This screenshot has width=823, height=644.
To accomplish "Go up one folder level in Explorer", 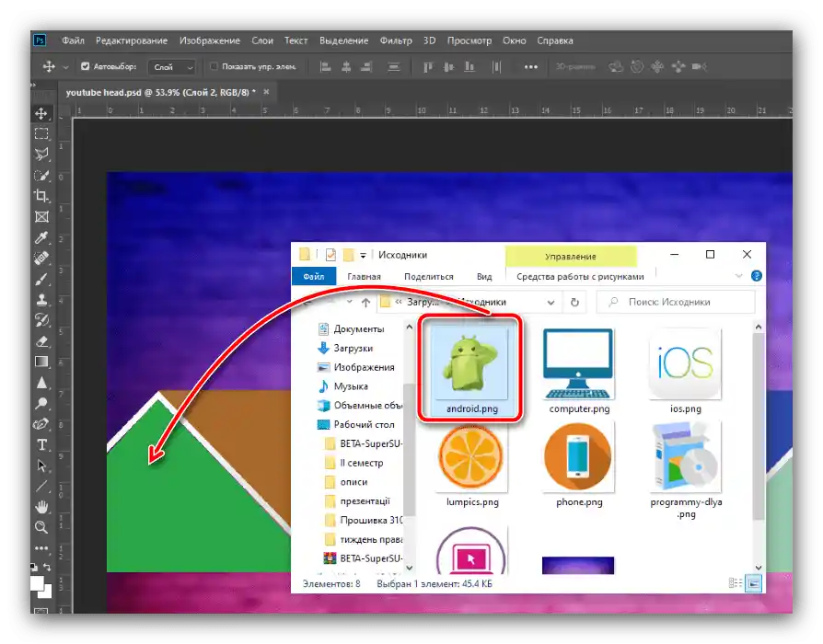I will tap(365, 302).
